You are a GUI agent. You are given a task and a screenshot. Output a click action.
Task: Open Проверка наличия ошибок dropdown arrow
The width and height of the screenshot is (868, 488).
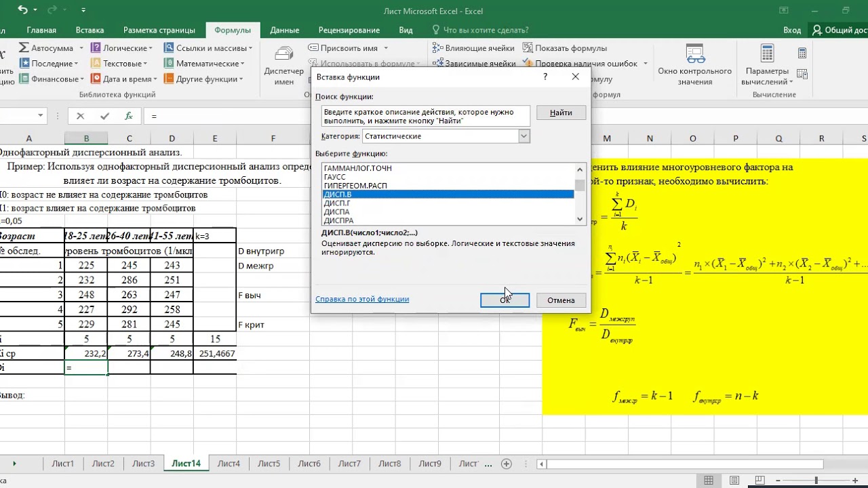tap(644, 64)
